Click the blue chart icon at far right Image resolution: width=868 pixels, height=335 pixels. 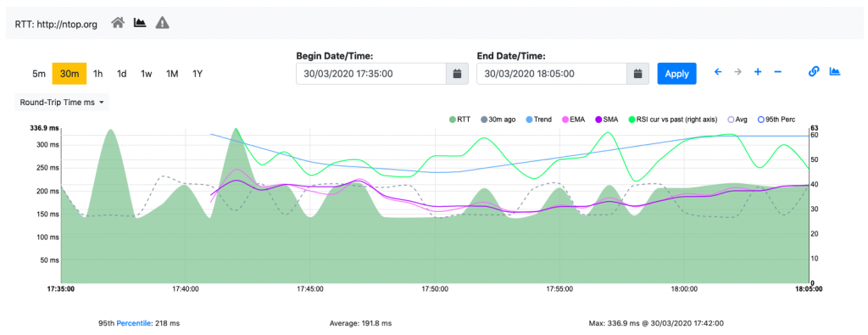pyautogui.click(x=835, y=71)
